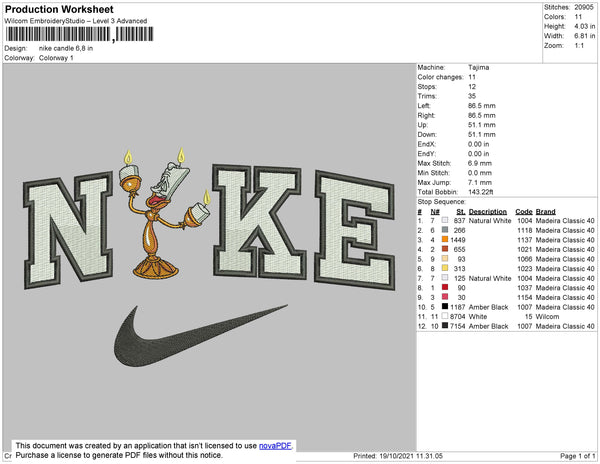Click design name nike candle 6,8 in
Image resolution: width=600 pixels, height=464 pixels.
tap(66, 49)
